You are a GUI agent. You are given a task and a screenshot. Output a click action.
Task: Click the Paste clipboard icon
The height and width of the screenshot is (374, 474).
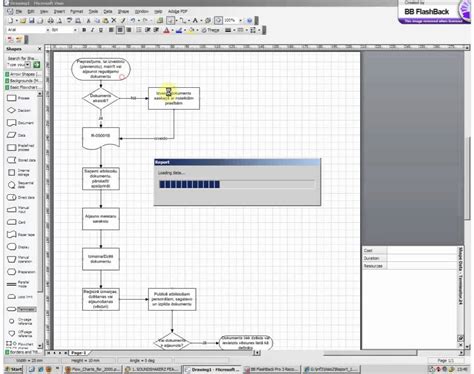(105, 21)
